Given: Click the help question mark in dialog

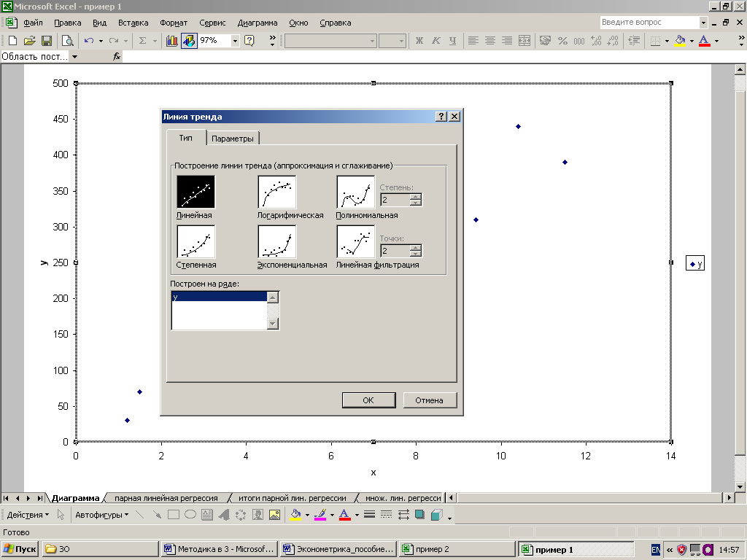Looking at the screenshot, I should (x=441, y=117).
